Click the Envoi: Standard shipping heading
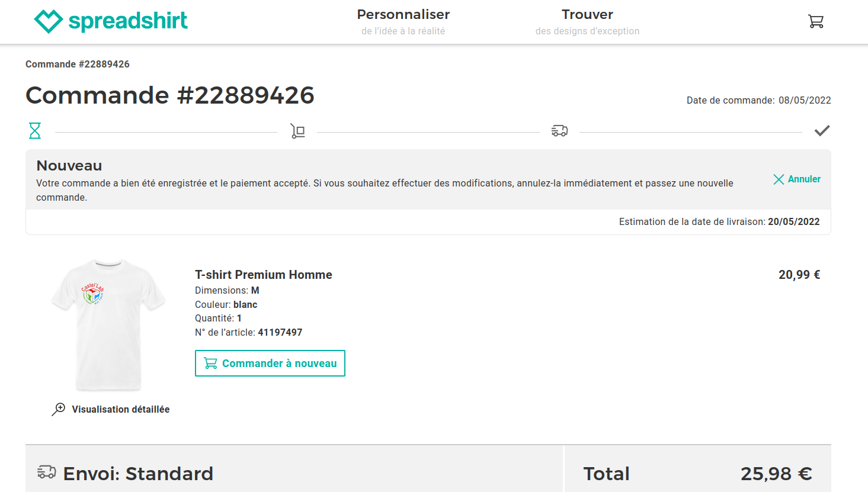The image size is (868, 492). [138, 474]
